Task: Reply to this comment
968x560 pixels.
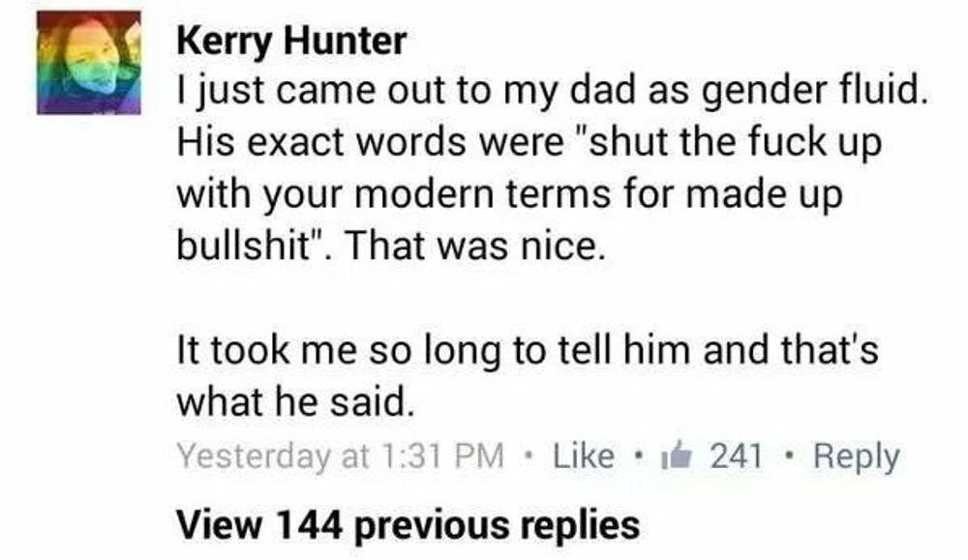Action: [x=857, y=457]
